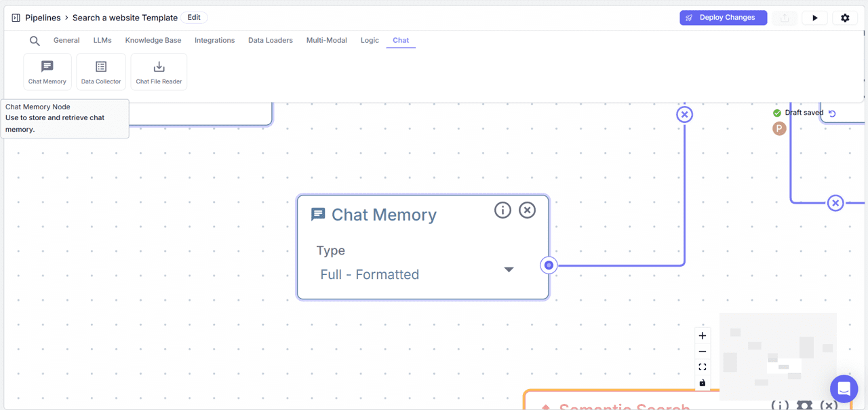868x410 pixels.
Task: Open the Logic tab
Action: [370, 40]
